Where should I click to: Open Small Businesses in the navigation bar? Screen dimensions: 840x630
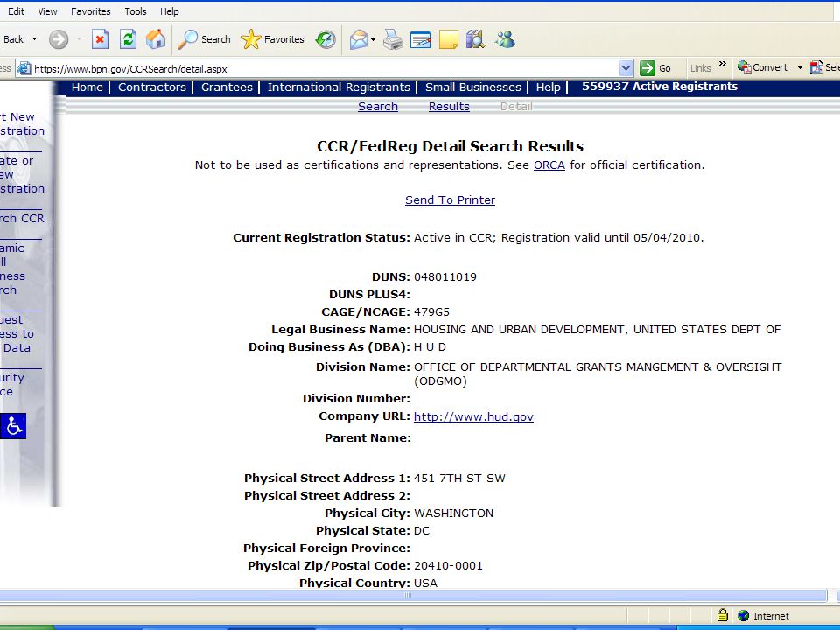click(x=473, y=87)
